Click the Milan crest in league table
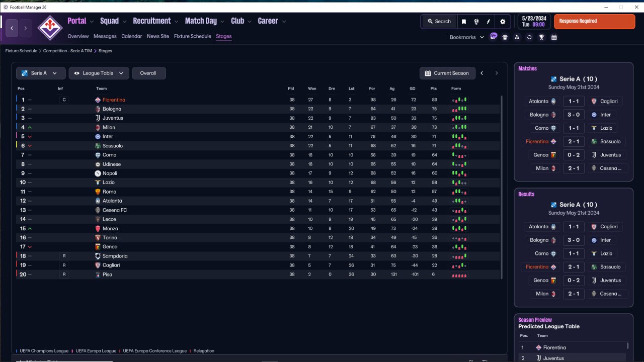Image resolution: width=644 pixels, height=362 pixels. (x=98, y=127)
